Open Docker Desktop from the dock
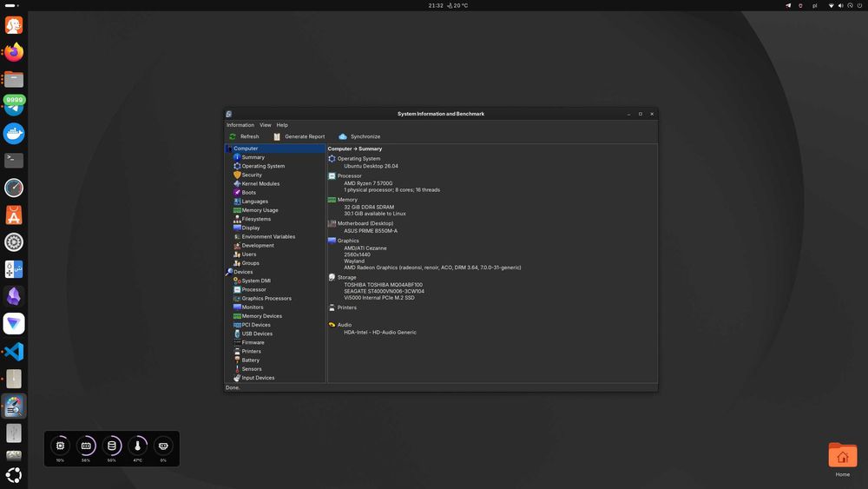This screenshot has height=489, width=868. tap(14, 134)
